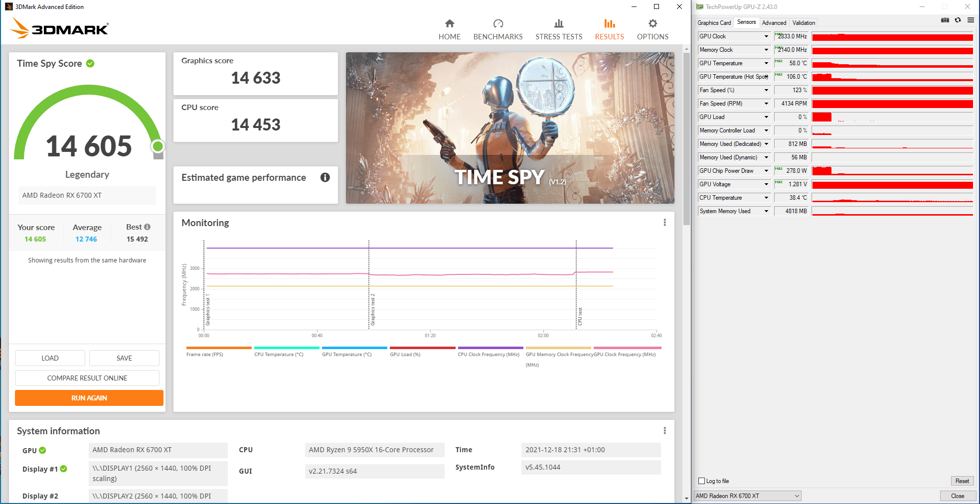
Task: Click the GPU-Z title bar app icon
Action: [699, 6]
